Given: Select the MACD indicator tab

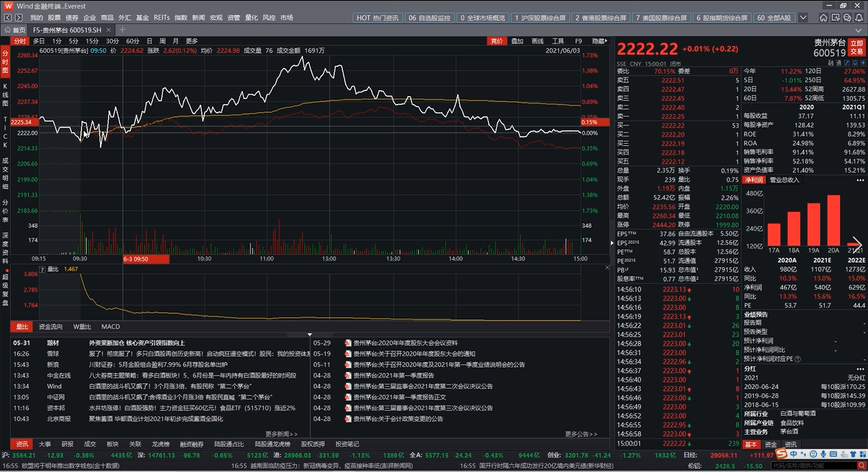Looking at the screenshot, I should click(111, 327).
